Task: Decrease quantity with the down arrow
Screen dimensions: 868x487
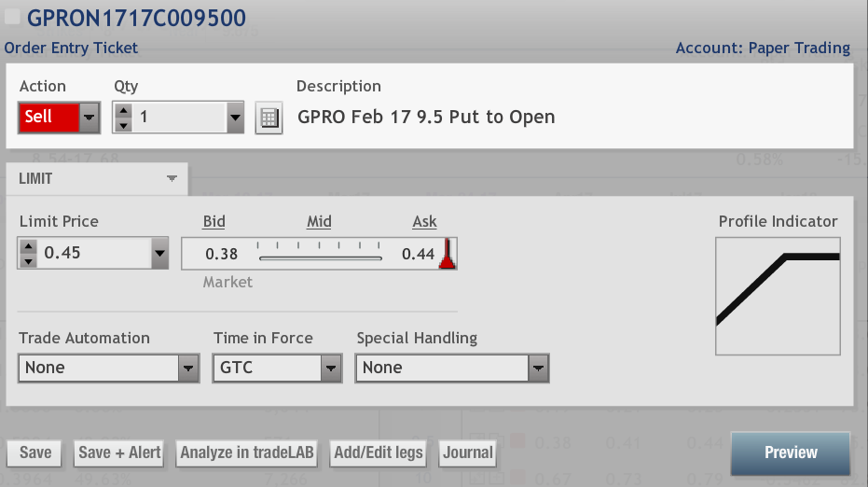Action: click(x=123, y=125)
